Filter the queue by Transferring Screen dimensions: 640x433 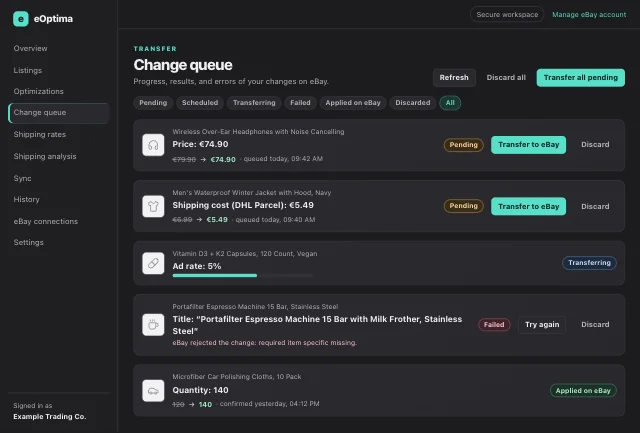coord(254,103)
